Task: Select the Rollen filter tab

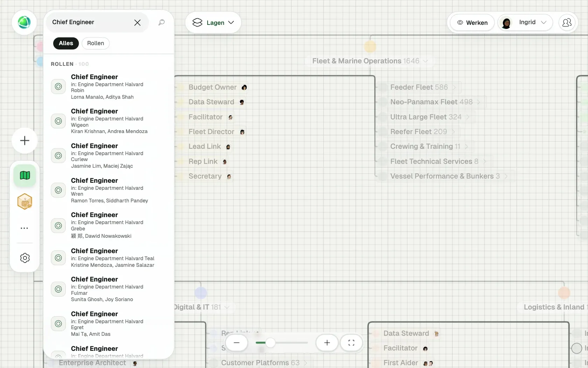Action: [x=96, y=43]
